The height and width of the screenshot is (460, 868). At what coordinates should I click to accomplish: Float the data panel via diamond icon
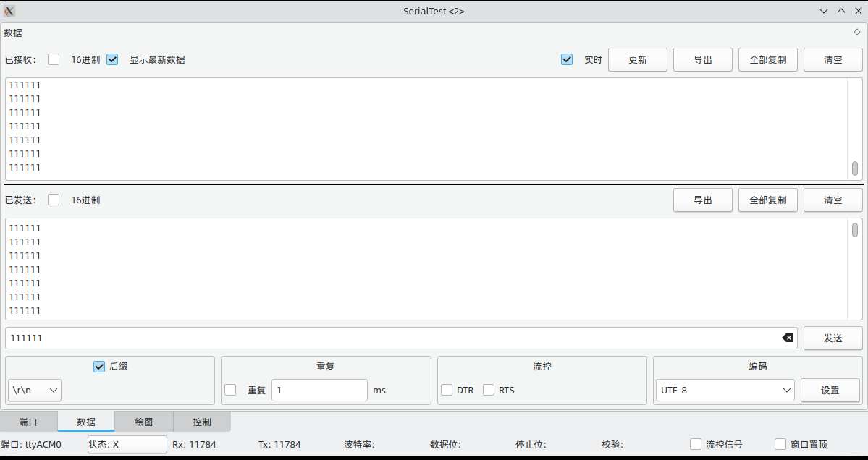pyautogui.click(x=857, y=32)
